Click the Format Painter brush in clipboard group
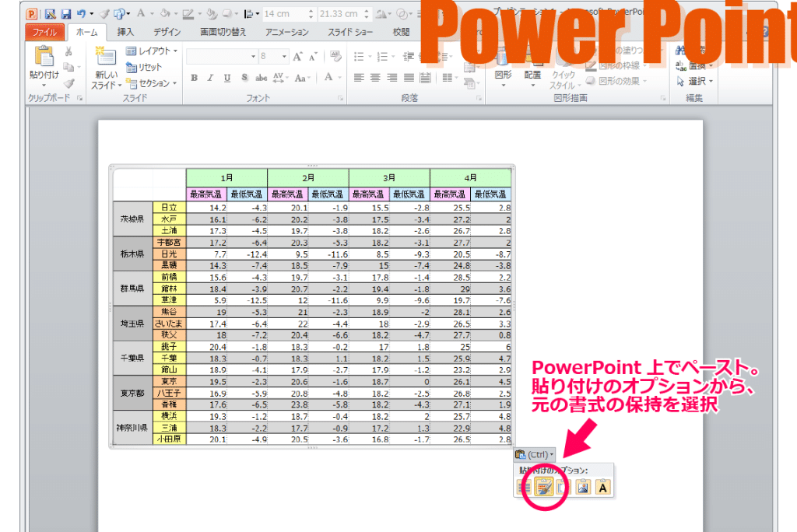The image size is (797, 532). [69, 82]
